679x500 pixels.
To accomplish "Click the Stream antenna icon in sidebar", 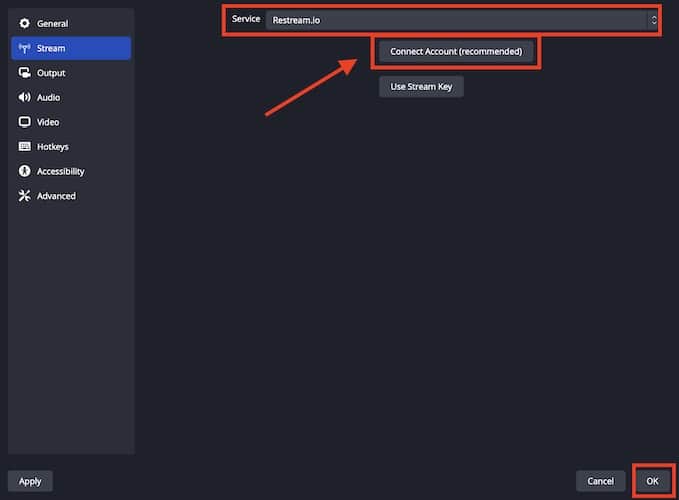I will coord(25,48).
